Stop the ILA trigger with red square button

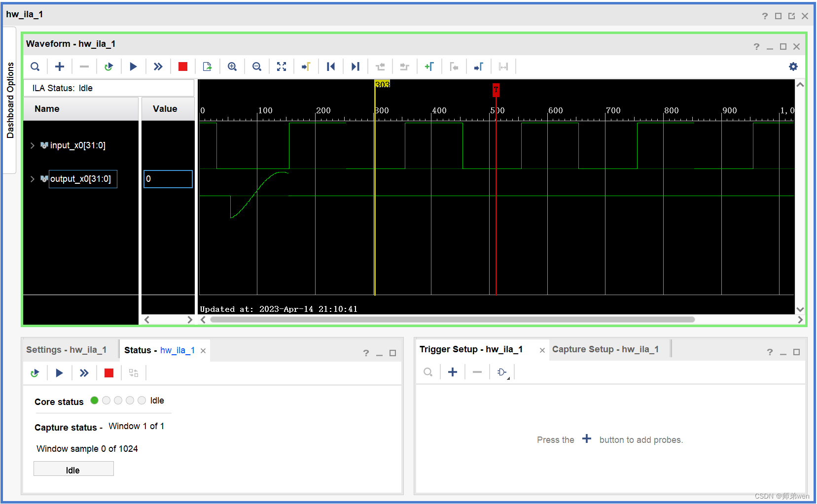[183, 66]
